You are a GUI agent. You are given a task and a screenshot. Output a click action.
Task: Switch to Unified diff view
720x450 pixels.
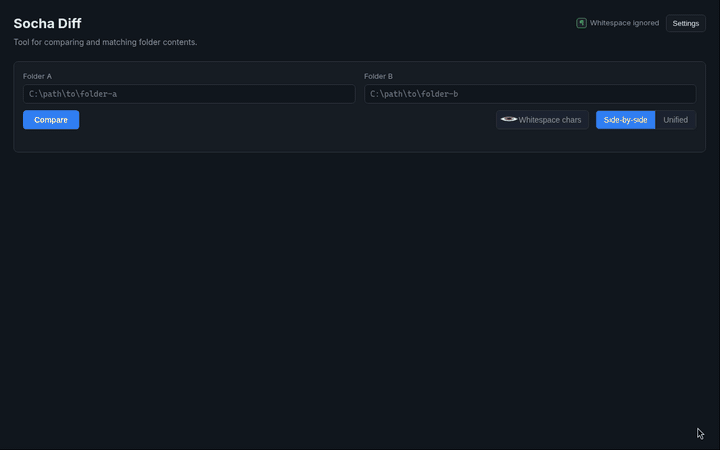(x=675, y=120)
